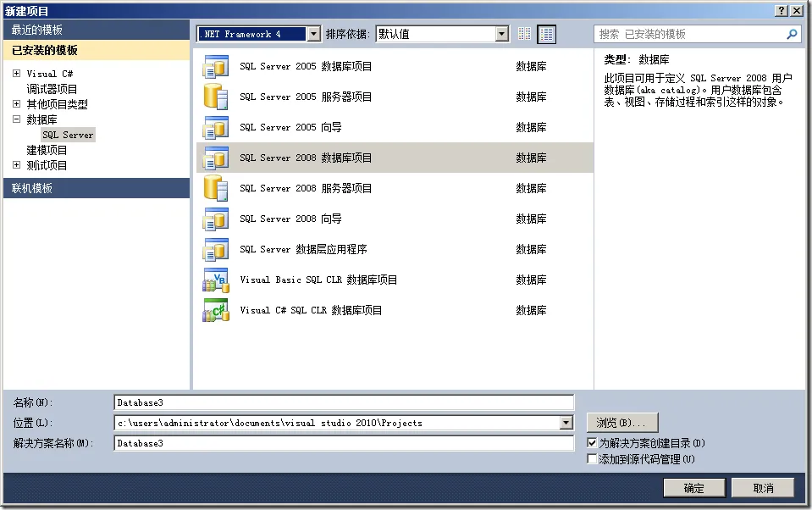Click the SQL Server 2008 向导 icon
812x510 pixels.
pyautogui.click(x=216, y=219)
